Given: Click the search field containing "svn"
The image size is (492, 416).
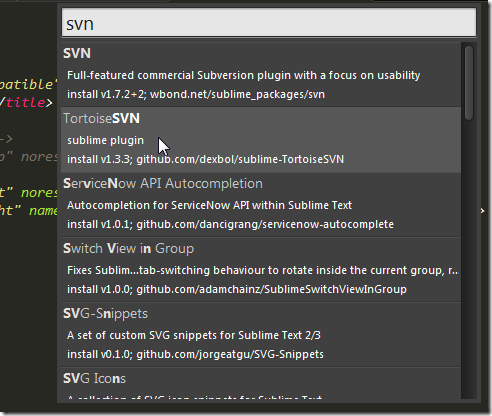Looking at the screenshot, I should pos(269,23).
